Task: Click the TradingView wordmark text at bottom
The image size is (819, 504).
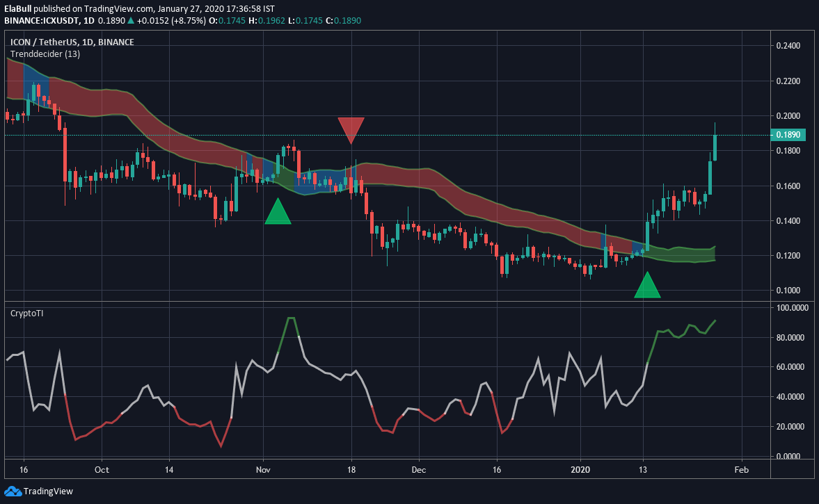Action: (48, 491)
